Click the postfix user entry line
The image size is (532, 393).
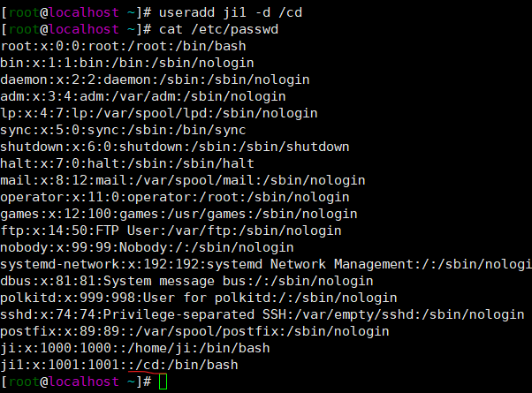194,331
